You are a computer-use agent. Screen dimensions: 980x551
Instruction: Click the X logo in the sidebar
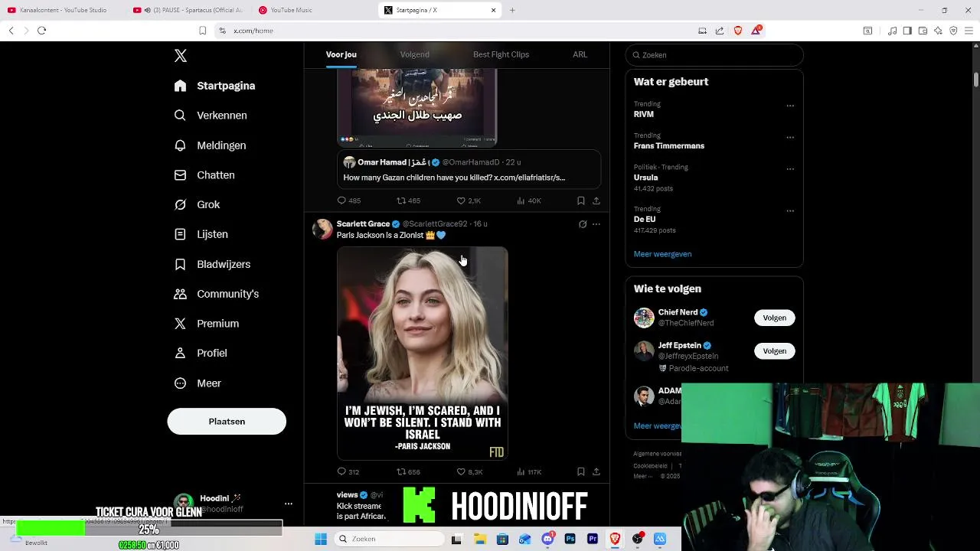click(181, 56)
